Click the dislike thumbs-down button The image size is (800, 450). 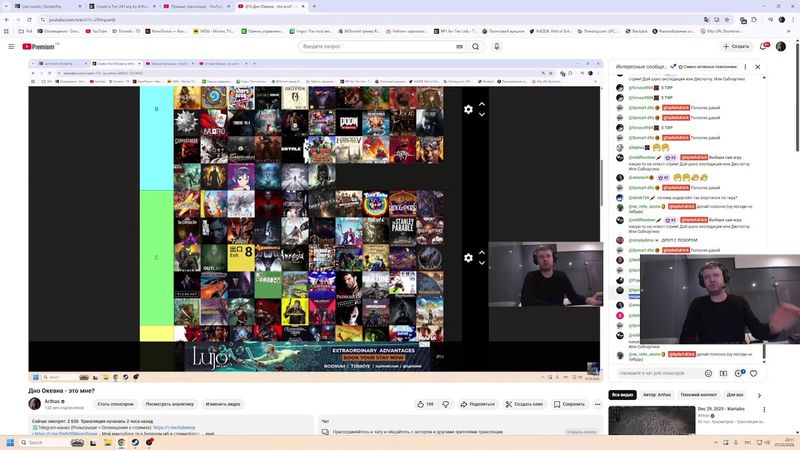446,404
